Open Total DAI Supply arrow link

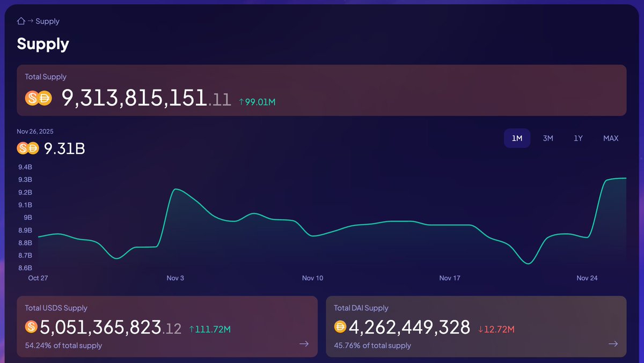[x=613, y=344]
